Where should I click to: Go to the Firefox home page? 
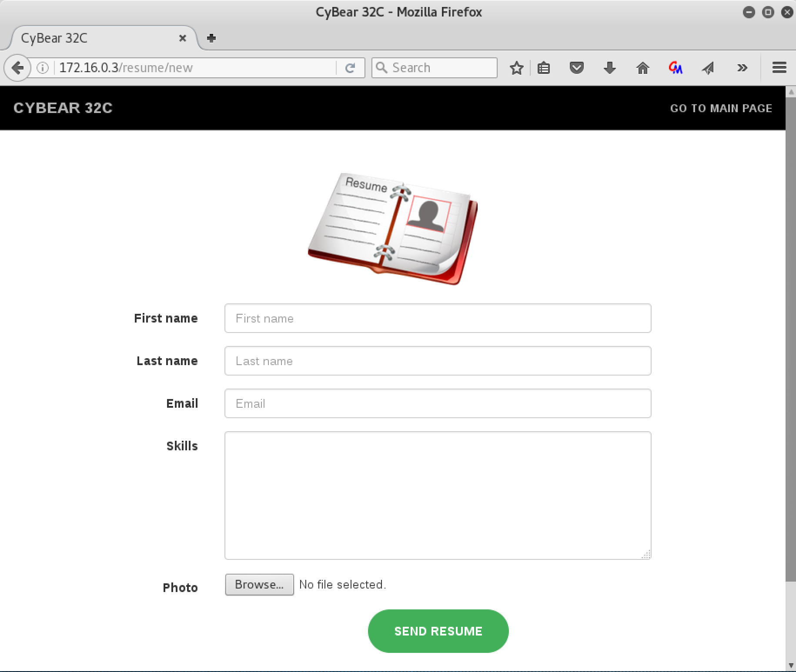click(x=643, y=68)
